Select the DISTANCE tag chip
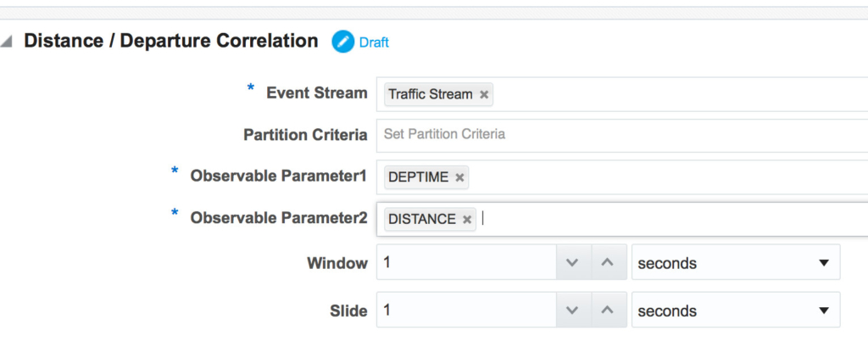 [x=422, y=220]
